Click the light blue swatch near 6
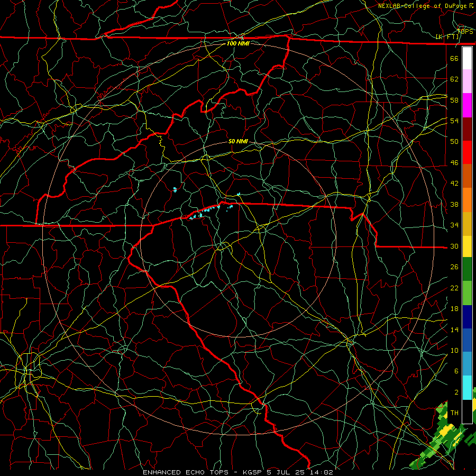Screen dimensions: 476x476 click(467, 364)
